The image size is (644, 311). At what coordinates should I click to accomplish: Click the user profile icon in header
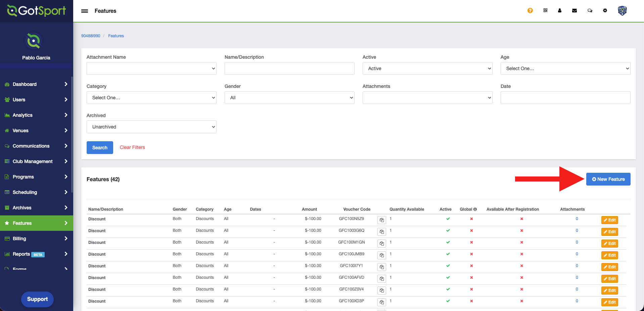tap(560, 11)
